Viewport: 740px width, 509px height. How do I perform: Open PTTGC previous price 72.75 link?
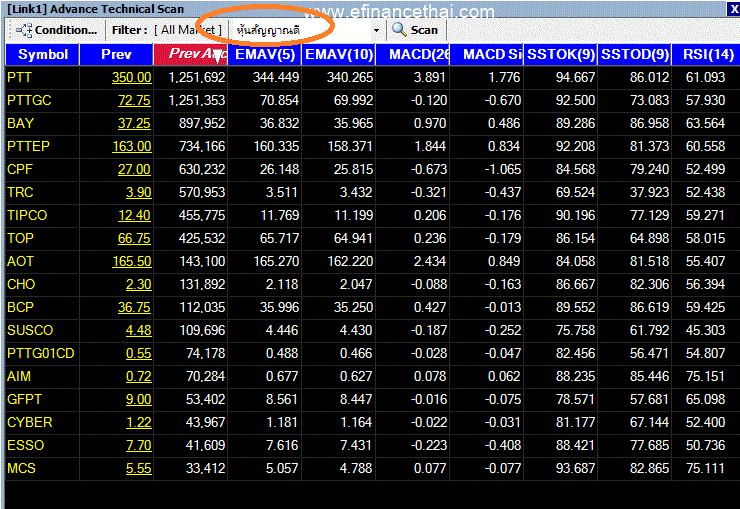(135, 100)
